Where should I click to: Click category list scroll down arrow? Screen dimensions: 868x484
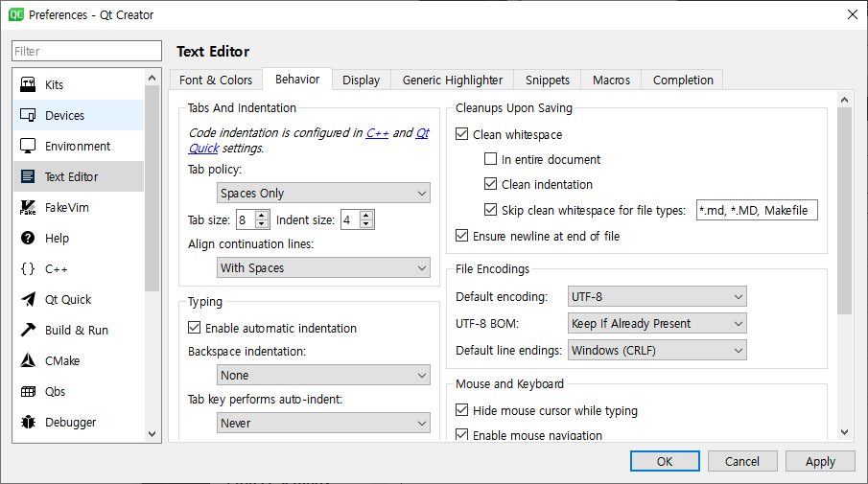pos(152,434)
